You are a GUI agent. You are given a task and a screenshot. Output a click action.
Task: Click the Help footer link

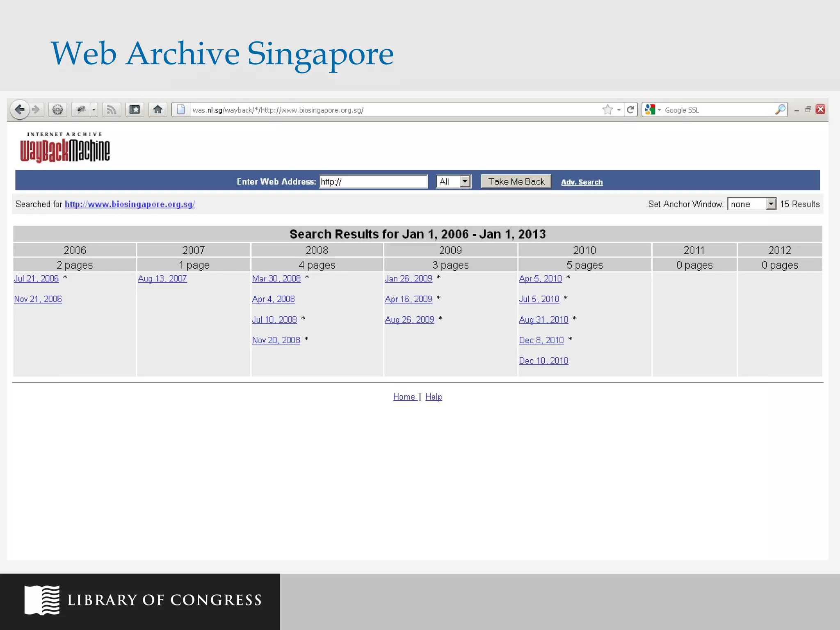(433, 397)
